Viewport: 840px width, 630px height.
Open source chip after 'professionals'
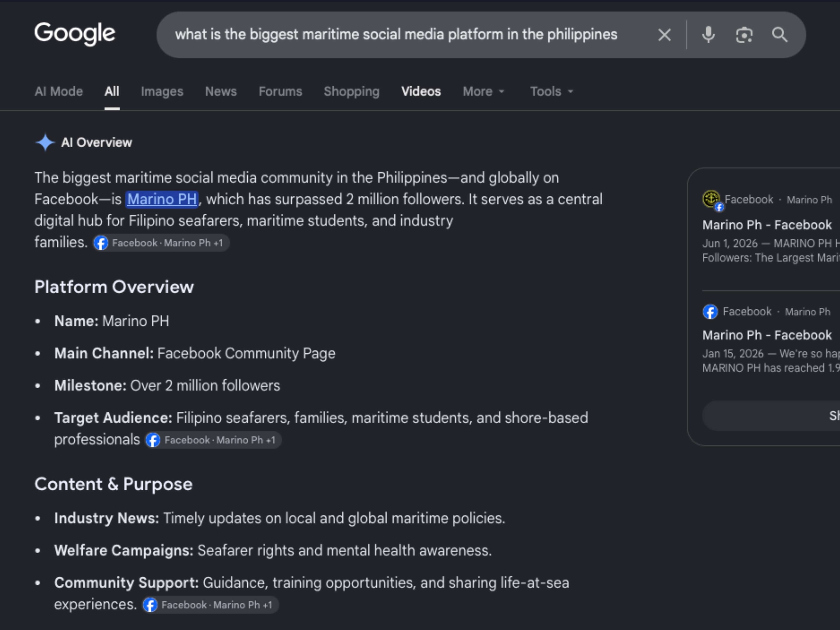[x=213, y=440]
